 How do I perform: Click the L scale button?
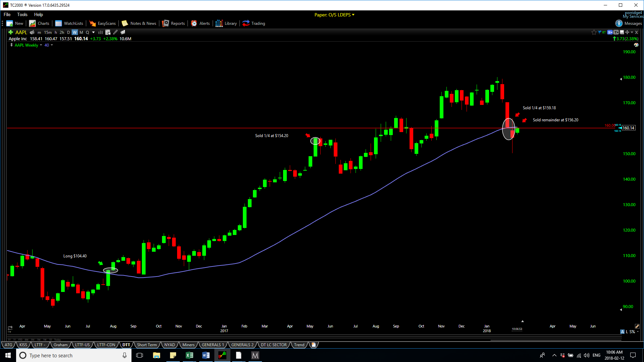627,331
